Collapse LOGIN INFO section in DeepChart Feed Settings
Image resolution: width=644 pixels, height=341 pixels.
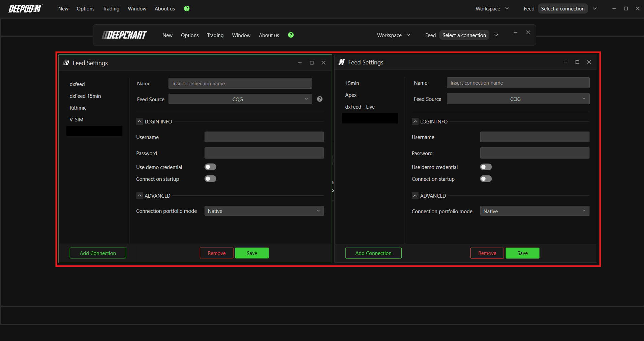140,121
